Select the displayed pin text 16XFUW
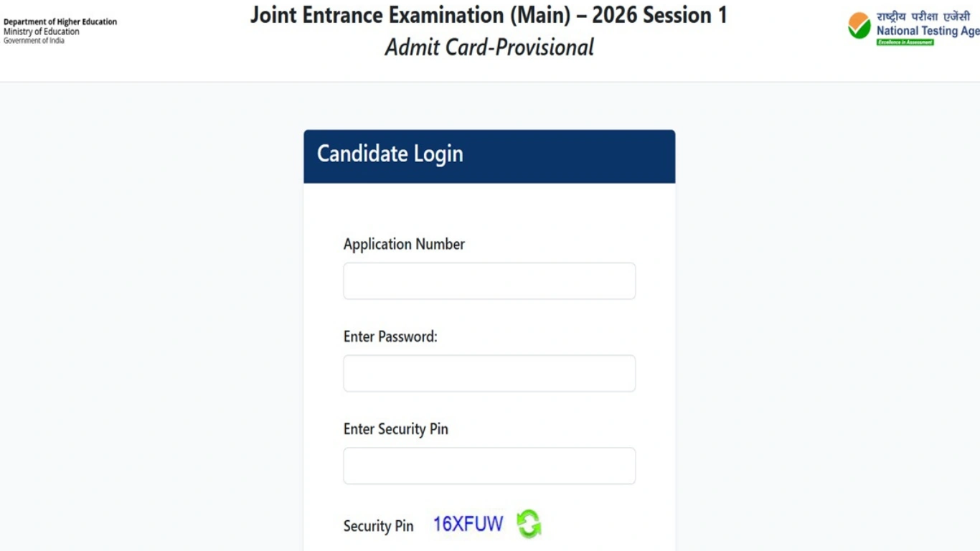The width and height of the screenshot is (980, 551). [466, 523]
